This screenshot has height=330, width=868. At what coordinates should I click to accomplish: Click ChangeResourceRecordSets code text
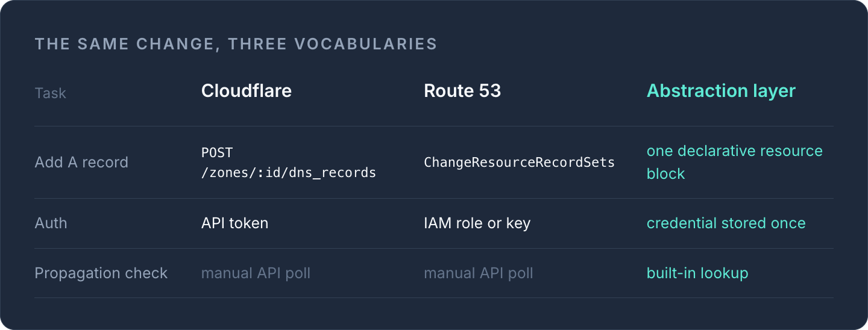pos(519,162)
